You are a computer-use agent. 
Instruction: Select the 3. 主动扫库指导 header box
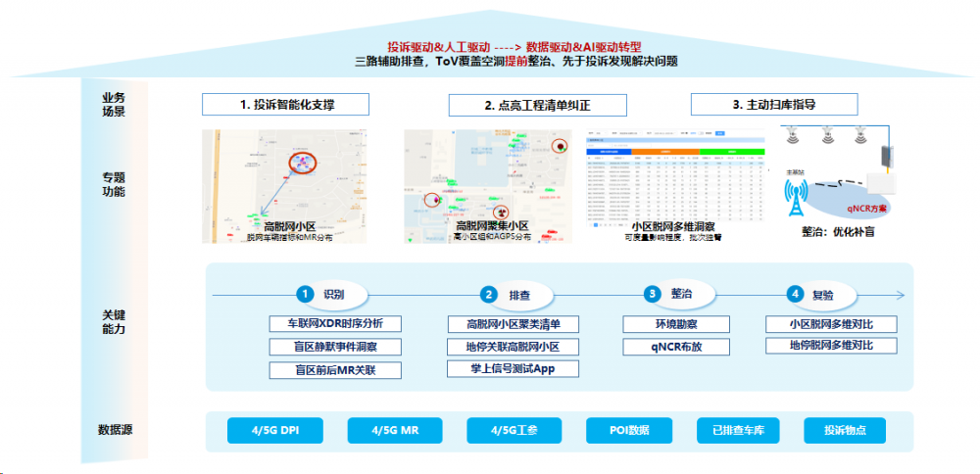point(774,105)
